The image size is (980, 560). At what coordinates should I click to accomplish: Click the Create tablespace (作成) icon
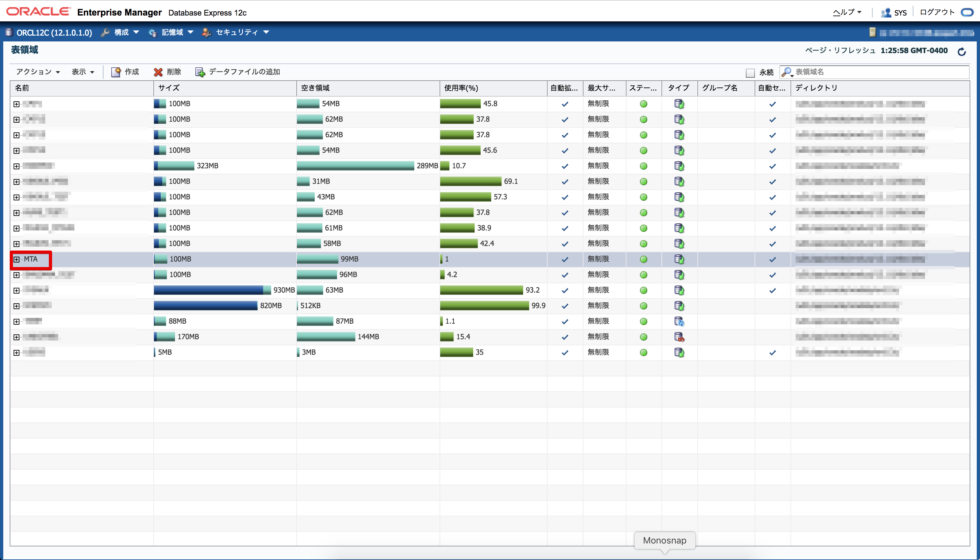tap(116, 72)
